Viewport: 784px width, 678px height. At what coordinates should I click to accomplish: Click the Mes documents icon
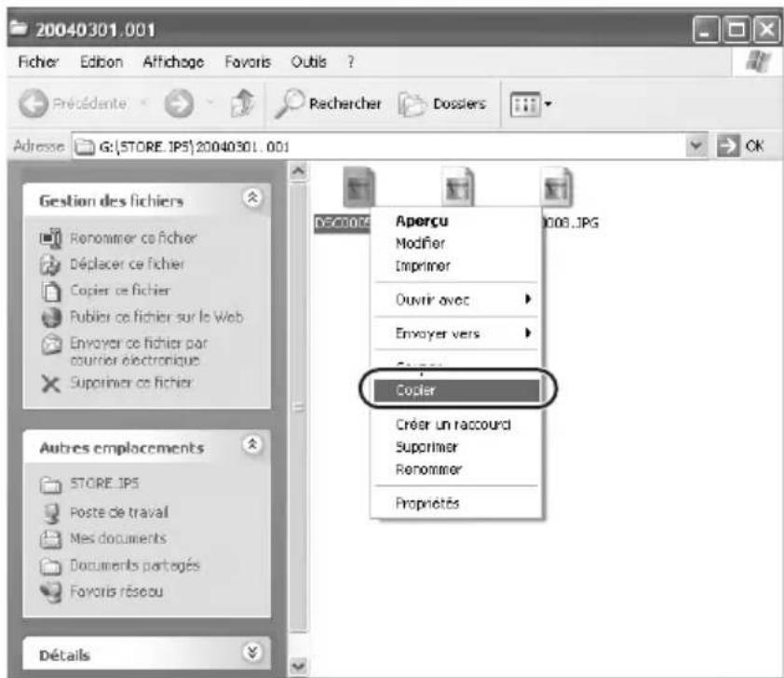point(50,539)
